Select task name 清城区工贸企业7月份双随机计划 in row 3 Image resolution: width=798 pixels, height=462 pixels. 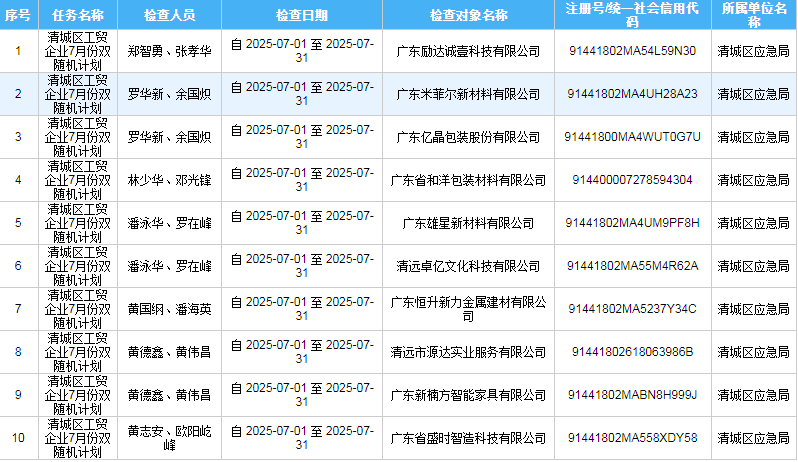pyautogui.click(x=78, y=137)
